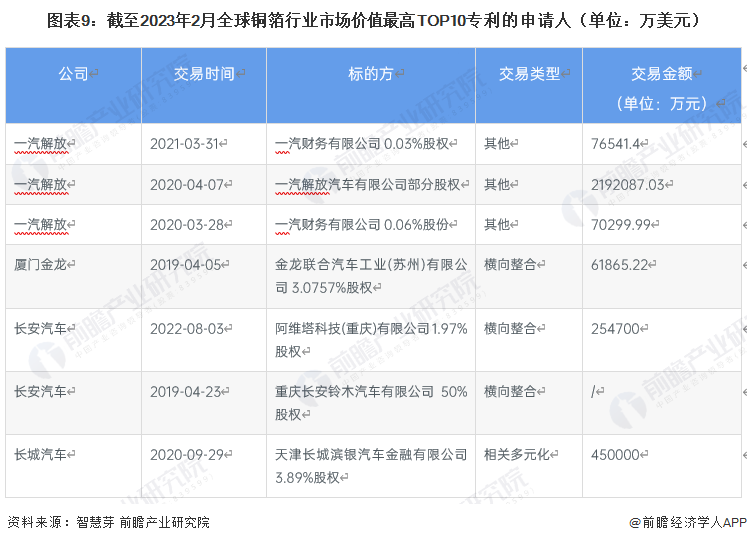Click the date 2020-03-28
Viewport: 747px width, 543px height.
tap(187, 224)
